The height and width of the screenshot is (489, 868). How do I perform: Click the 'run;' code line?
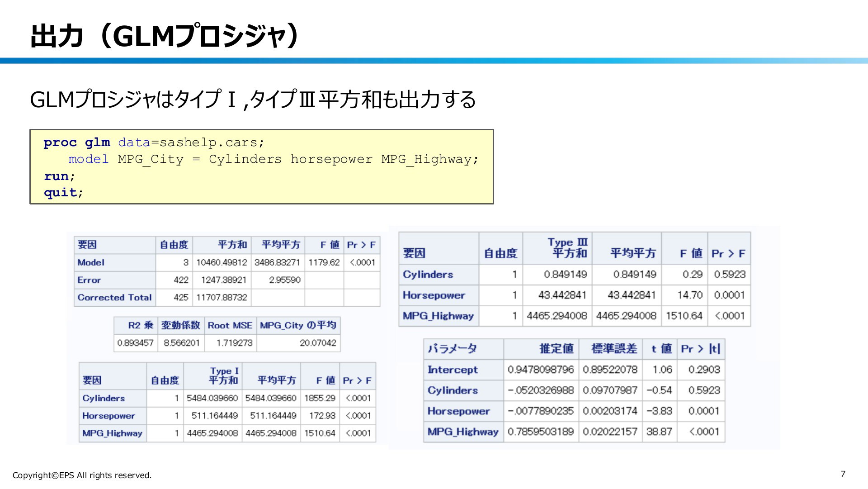click(x=59, y=176)
